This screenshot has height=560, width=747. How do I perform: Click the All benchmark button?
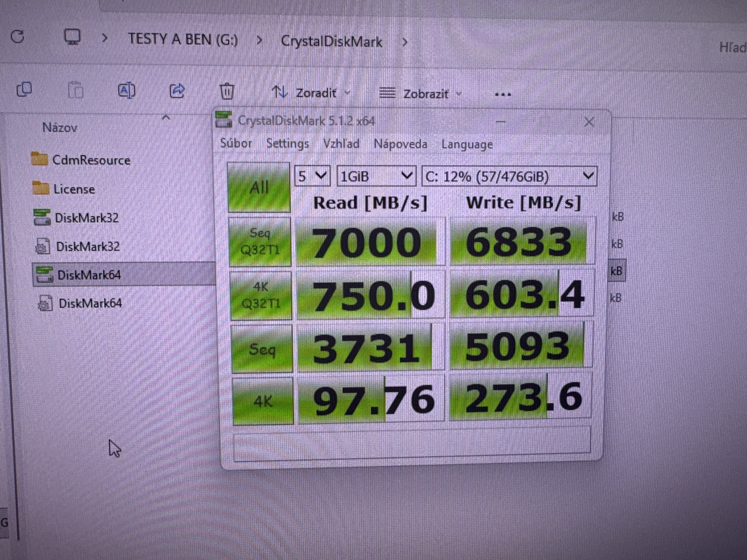click(x=259, y=187)
